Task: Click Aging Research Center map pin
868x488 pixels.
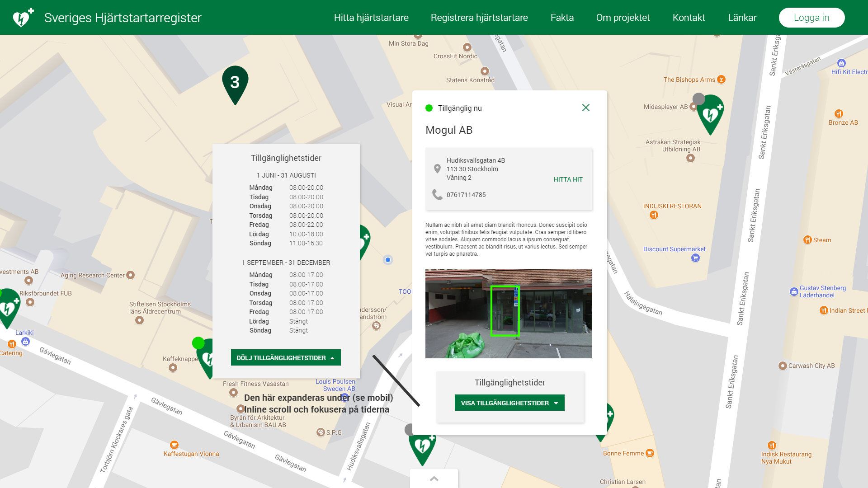Action: coord(130,275)
